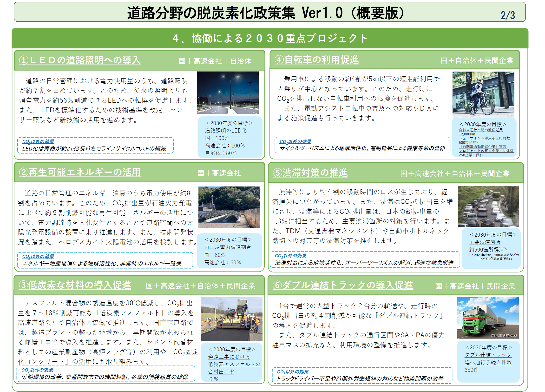The width and height of the screenshot is (545, 392).
Task: Click CO2以外の効果 link in LED section
Action: [38, 142]
